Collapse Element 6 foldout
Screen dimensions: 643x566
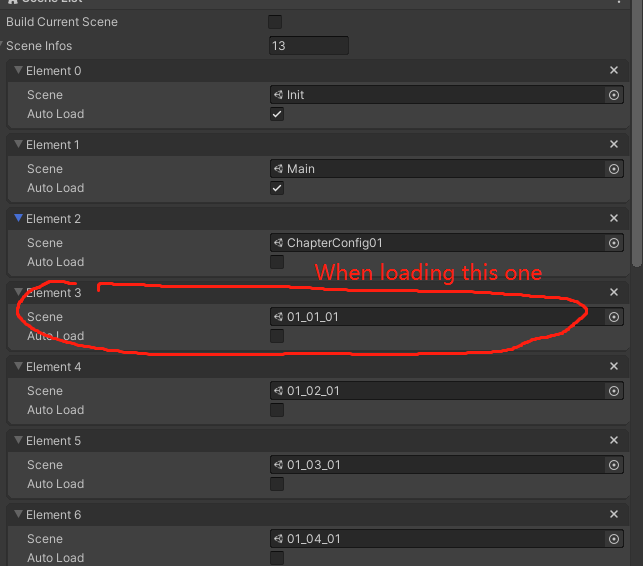point(18,514)
